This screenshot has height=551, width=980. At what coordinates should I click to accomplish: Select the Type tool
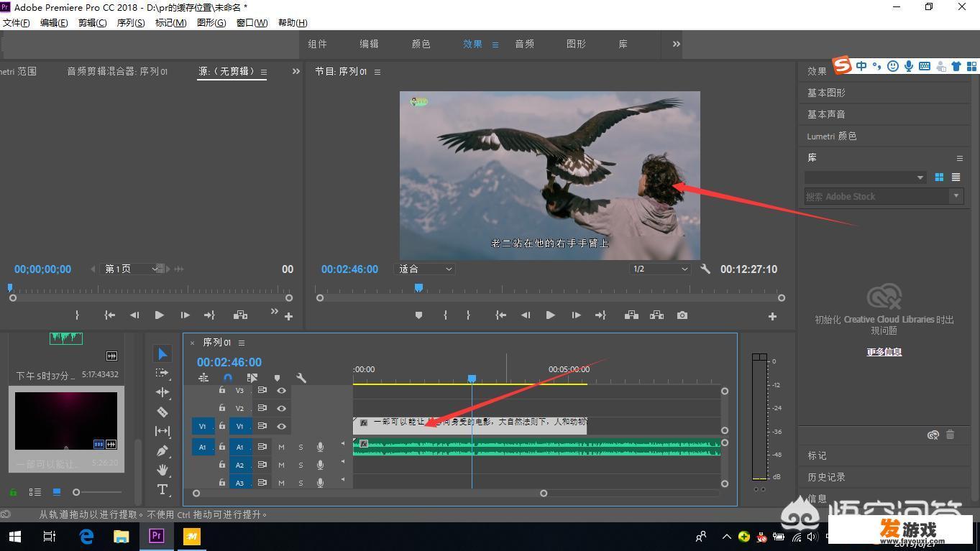(x=162, y=490)
